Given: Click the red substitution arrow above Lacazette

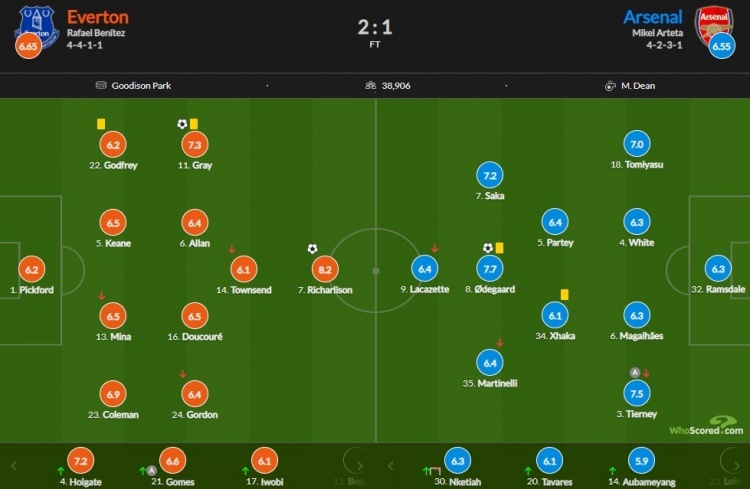Looking at the screenshot, I should 434,248.
